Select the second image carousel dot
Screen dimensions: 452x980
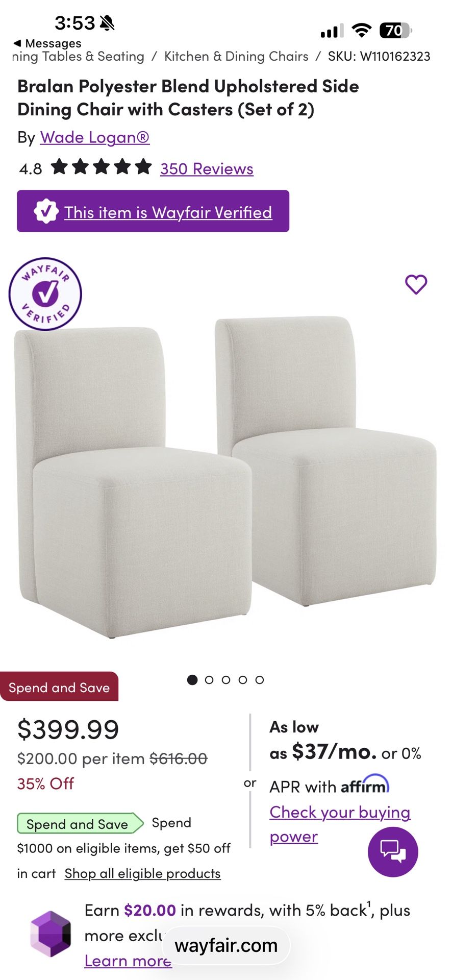point(209,680)
